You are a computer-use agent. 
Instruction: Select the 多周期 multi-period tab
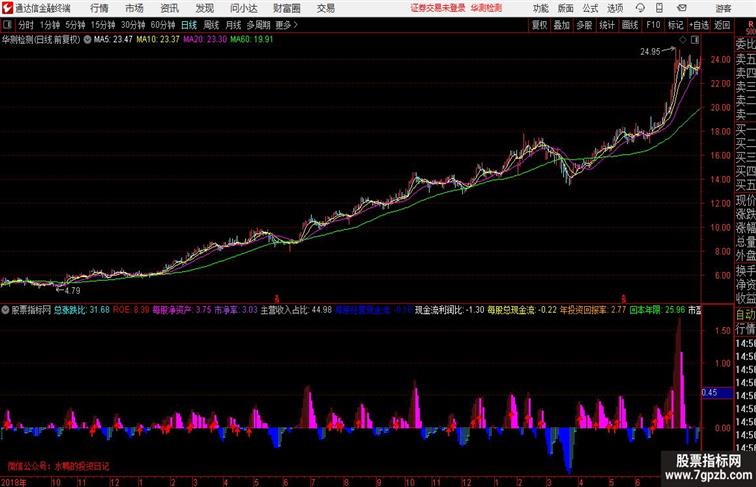(x=258, y=25)
